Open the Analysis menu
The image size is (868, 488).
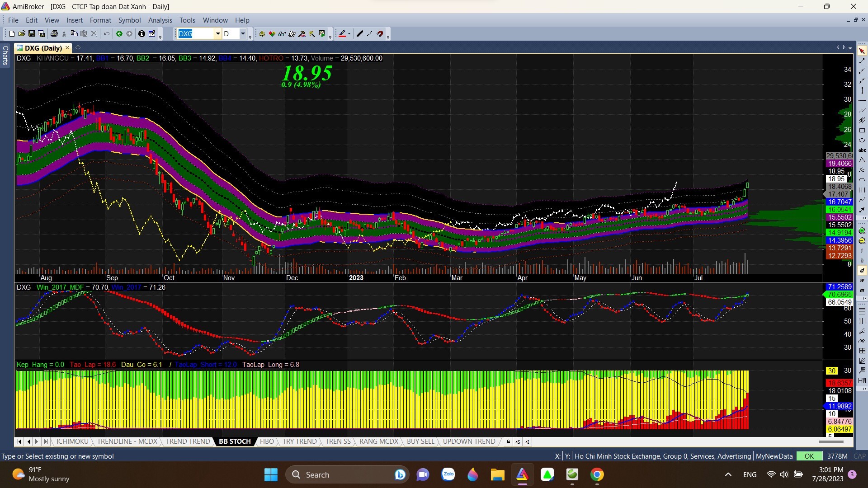coord(160,20)
